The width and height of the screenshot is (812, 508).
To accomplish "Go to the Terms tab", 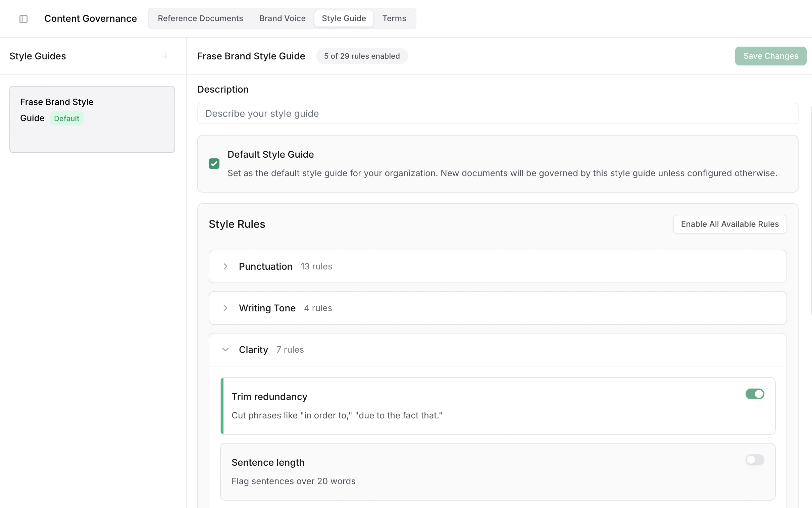I will pos(394,18).
